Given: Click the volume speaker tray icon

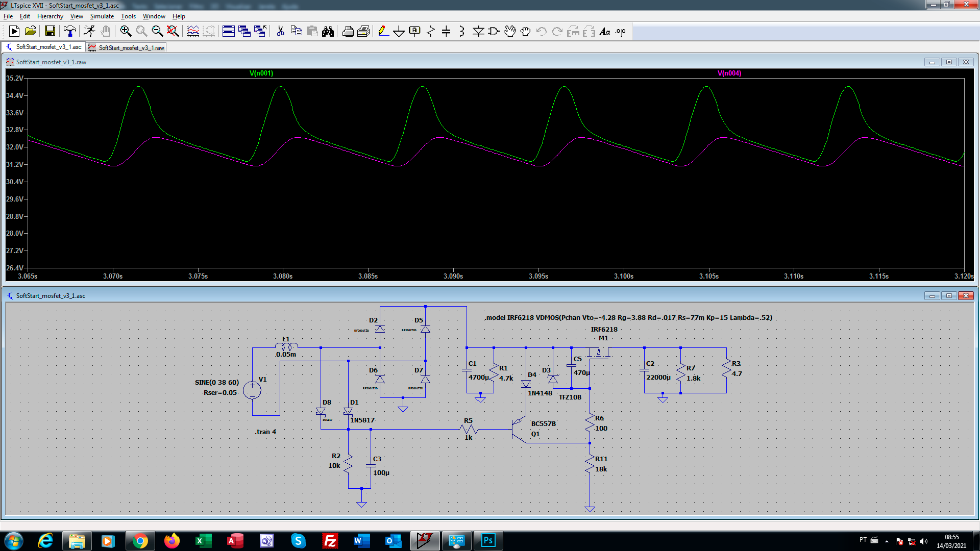Looking at the screenshot, I should click(x=923, y=541).
